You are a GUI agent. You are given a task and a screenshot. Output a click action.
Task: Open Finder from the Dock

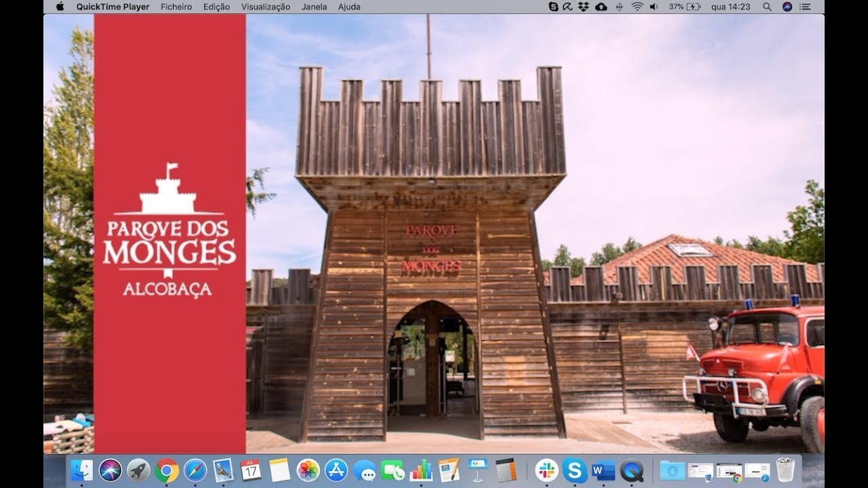81,470
